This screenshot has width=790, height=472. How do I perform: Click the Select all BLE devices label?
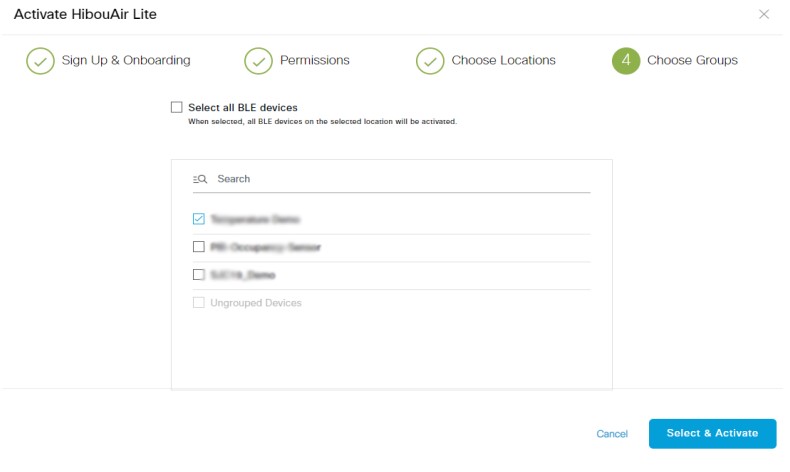pos(243,107)
